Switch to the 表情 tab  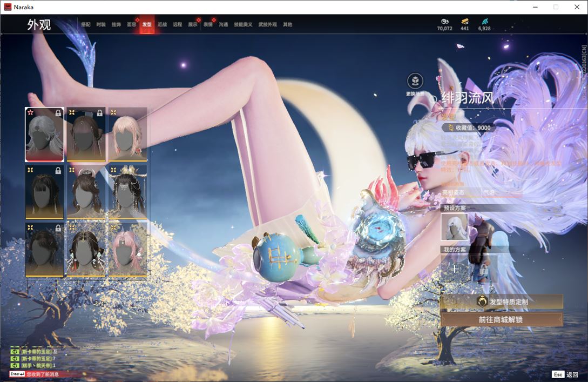click(208, 24)
